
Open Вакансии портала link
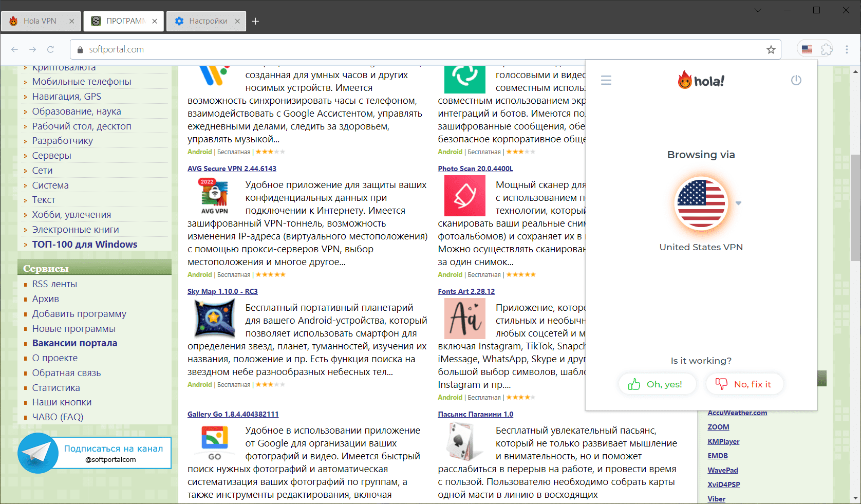(75, 343)
